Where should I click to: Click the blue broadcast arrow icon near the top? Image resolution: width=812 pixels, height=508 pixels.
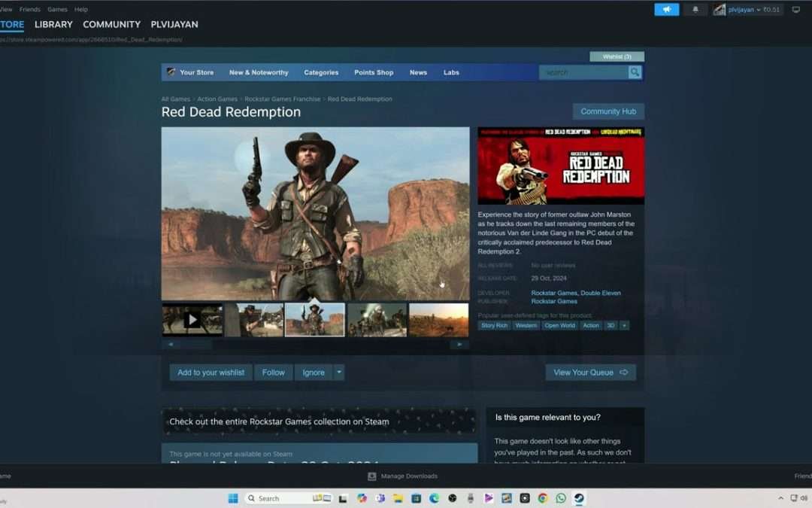click(666, 9)
